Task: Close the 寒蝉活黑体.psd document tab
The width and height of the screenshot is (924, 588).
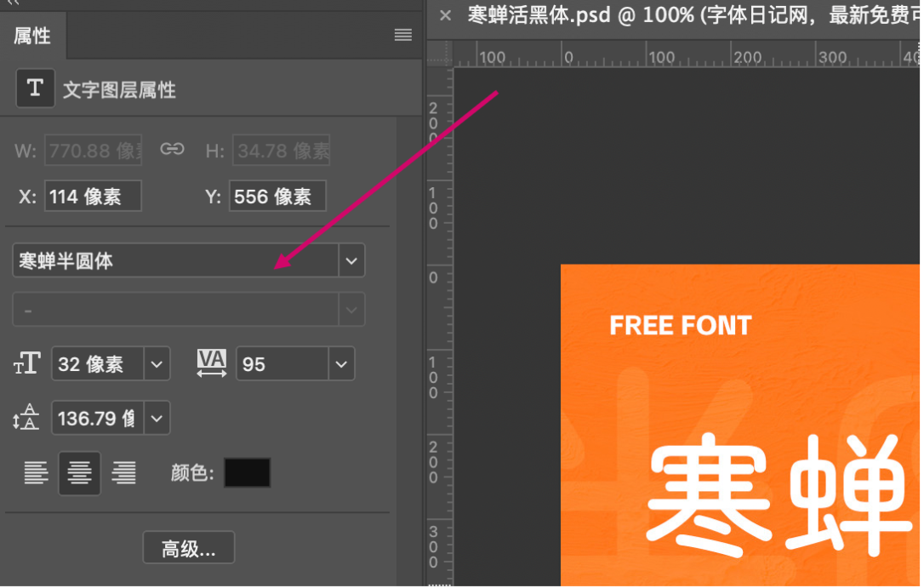Action: pyautogui.click(x=446, y=16)
